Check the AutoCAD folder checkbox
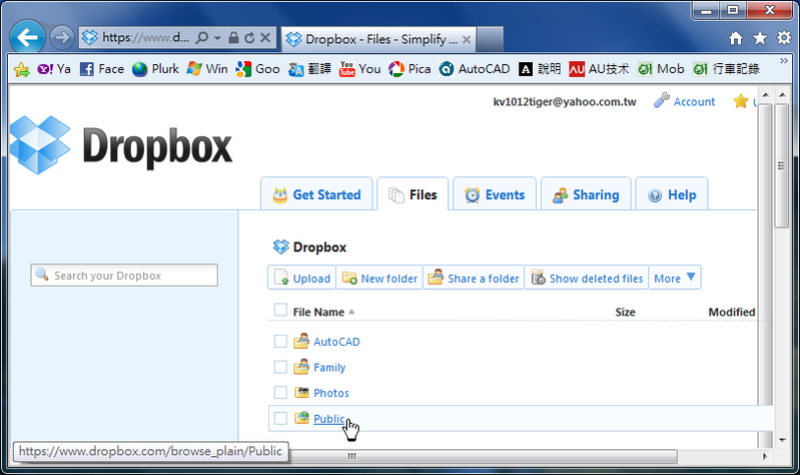The image size is (800, 475). tap(280, 341)
